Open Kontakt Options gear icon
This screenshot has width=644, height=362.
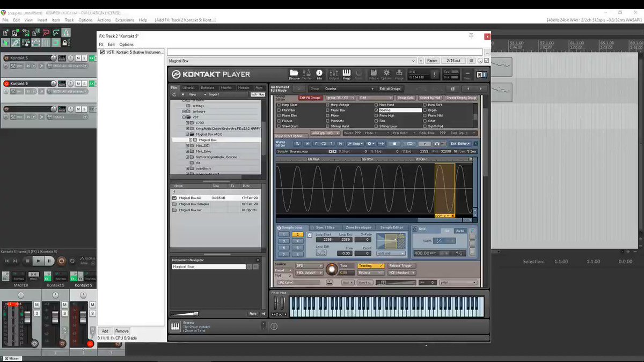[386, 74]
